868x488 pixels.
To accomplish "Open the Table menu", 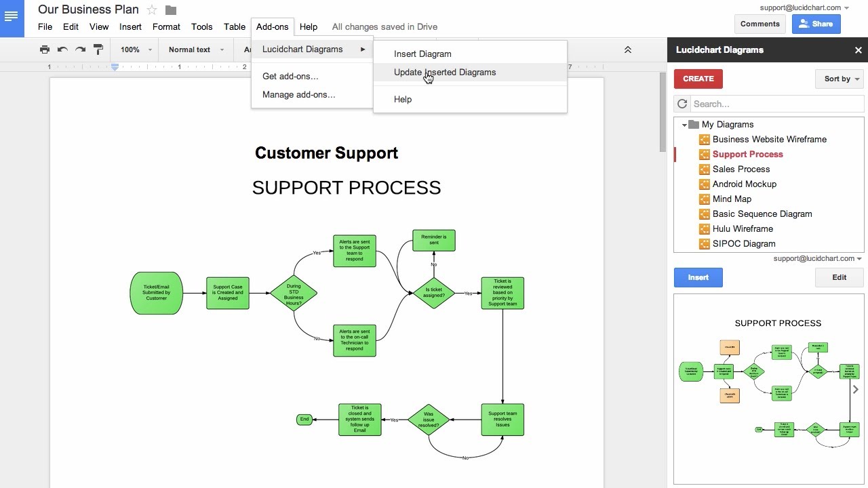I will (235, 27).
